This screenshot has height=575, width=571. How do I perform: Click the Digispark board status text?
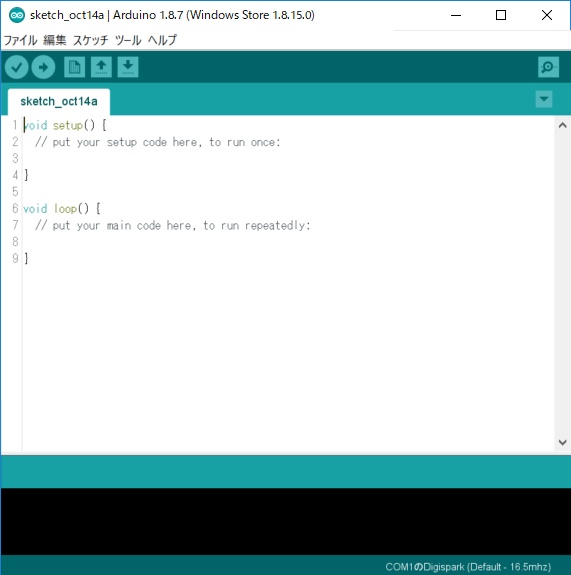[x=468, y=567]
